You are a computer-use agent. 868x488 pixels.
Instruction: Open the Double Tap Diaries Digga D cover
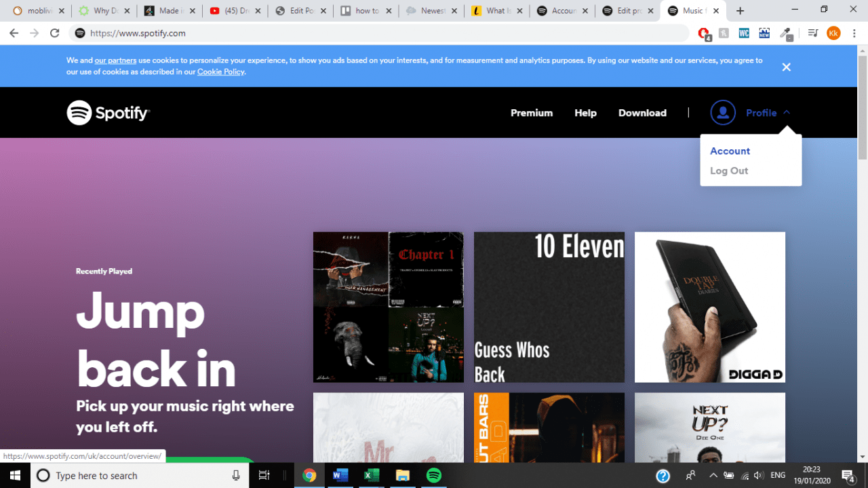(710, 307)
